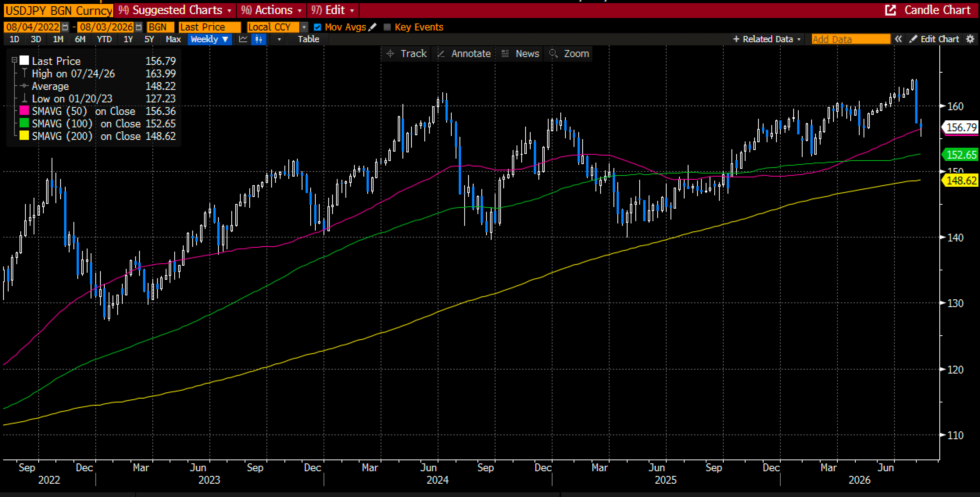This screenshot has width=980, height=497.
Task: Open the Related Data dropdown
Action: click(767, 39)
